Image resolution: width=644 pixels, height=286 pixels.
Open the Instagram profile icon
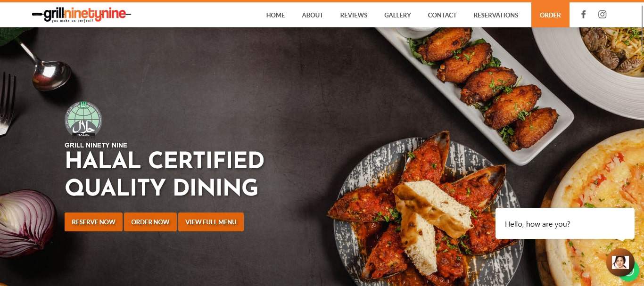coord(602,15)
